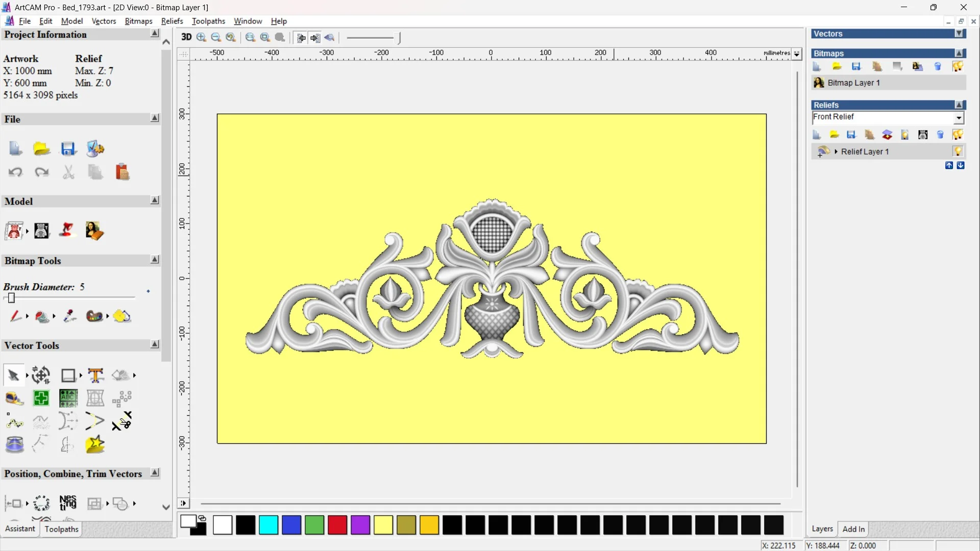Screen dimensions: 980x551
Task: Open the Front Relief dropdown
Action: [959, 118]
